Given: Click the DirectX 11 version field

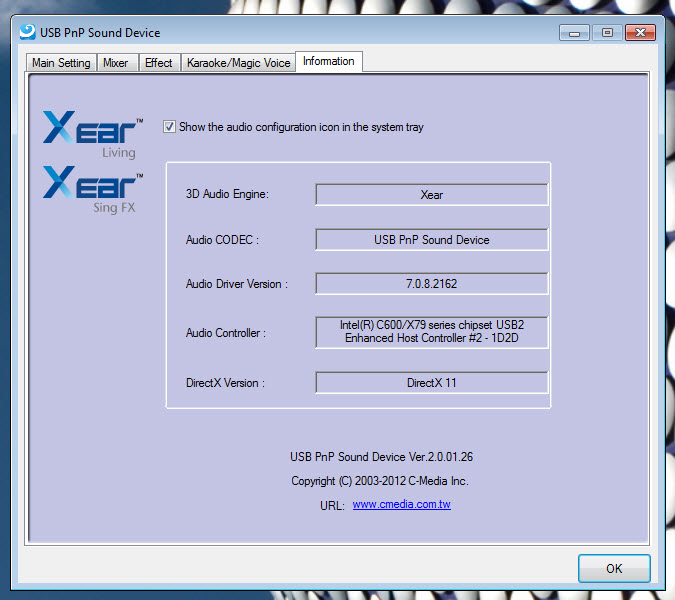Looking at the screenshot, I should (432, 383).
